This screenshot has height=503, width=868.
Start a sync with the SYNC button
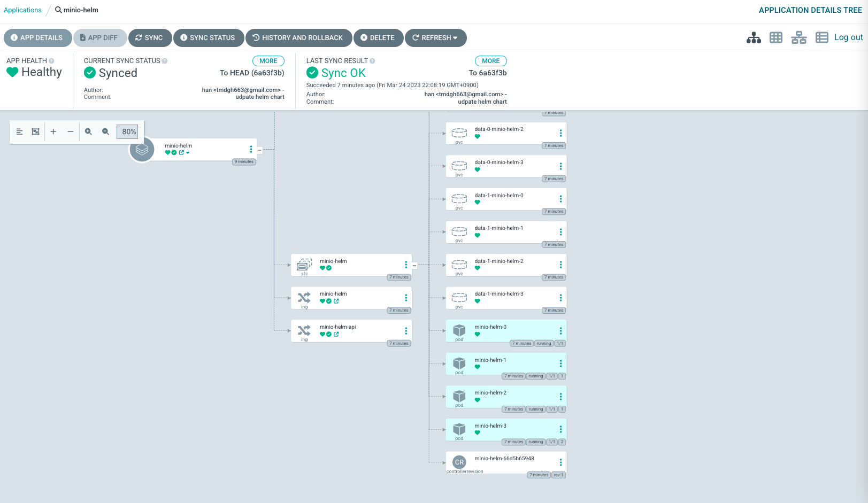coord(150,38)
